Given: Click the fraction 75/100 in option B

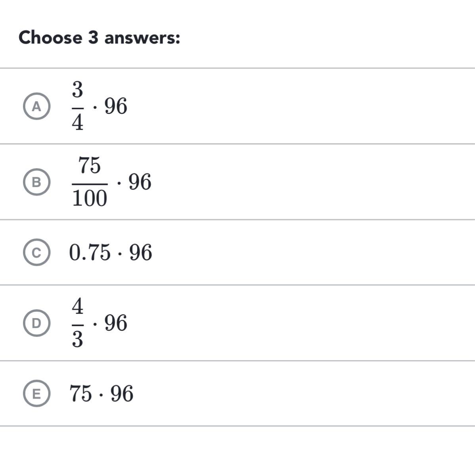Looking at the screenshot, I should click(x=90, y=182).
